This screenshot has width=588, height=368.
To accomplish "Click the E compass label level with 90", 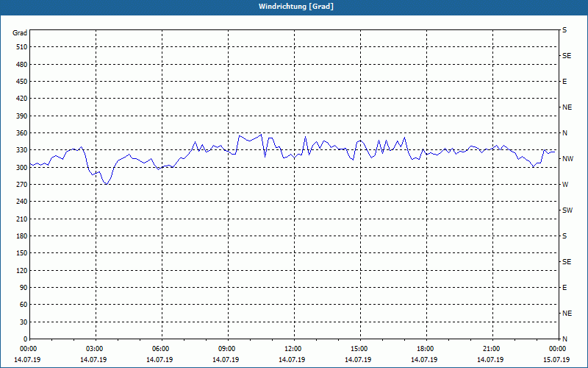I will (x=564, y=288).
